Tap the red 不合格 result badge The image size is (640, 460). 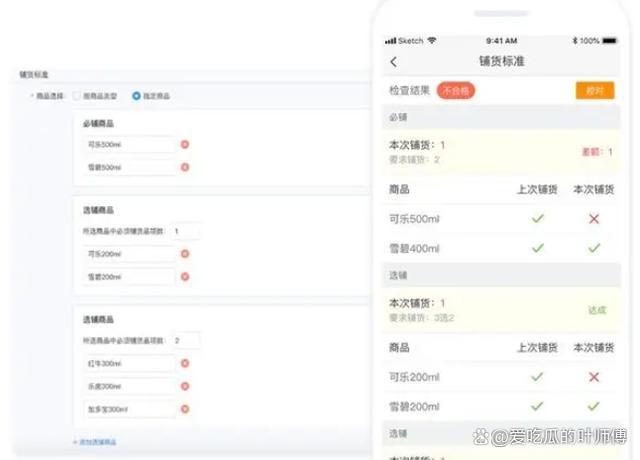tap(456, 91)
